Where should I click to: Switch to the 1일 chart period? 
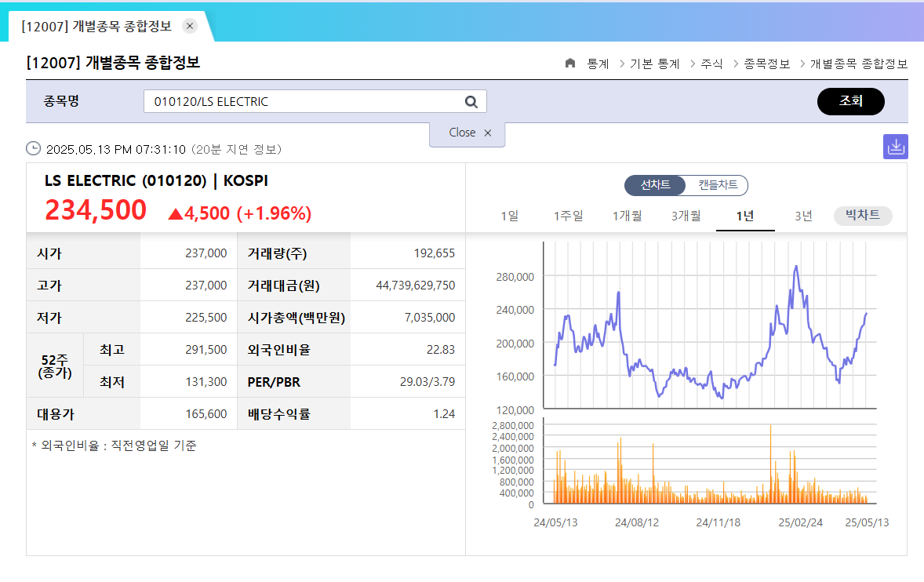point(510,216)
